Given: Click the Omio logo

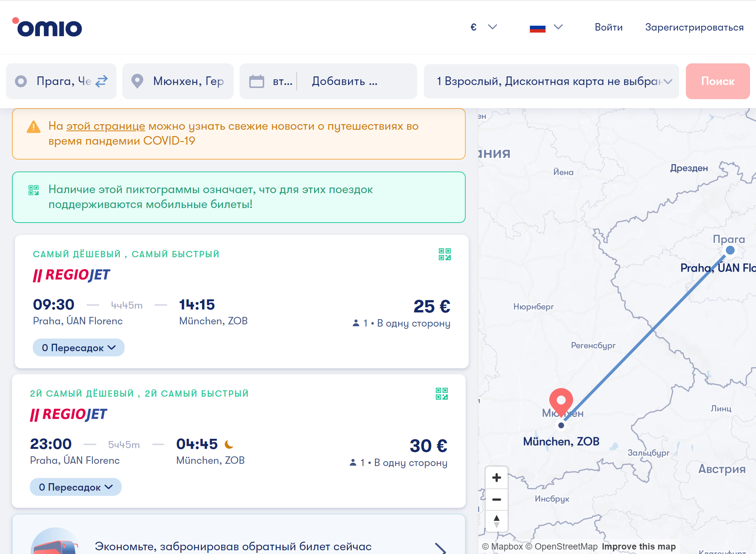Looking at the screenshot, I should click(x=47, y=27).
